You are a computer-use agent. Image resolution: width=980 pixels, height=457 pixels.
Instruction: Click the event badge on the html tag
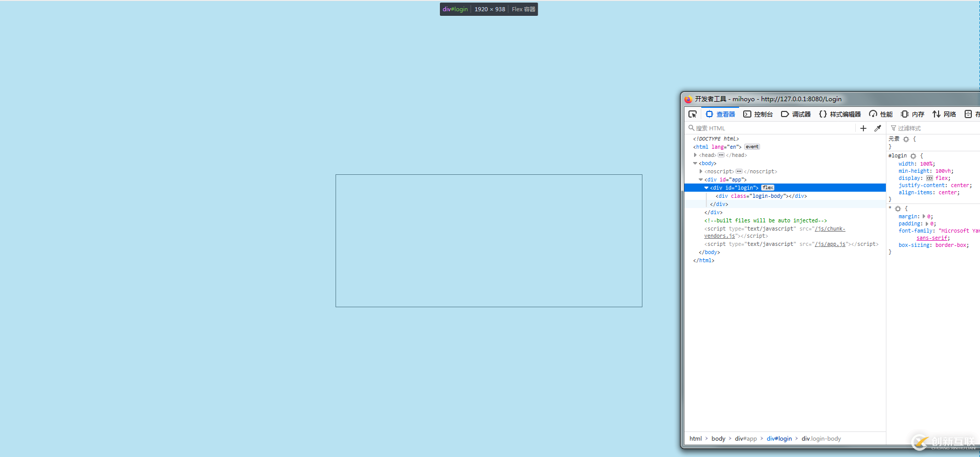click(x=752, y=147)
